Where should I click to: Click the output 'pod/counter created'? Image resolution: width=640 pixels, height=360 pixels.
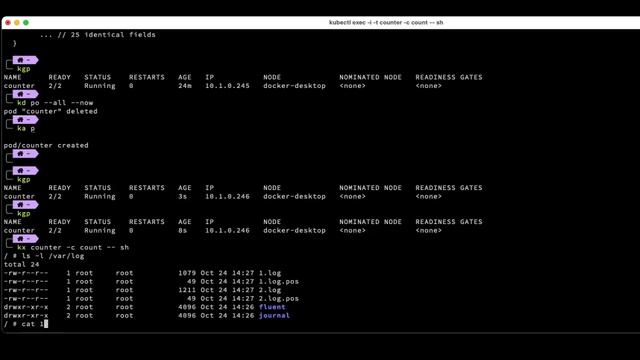[46, 145]
